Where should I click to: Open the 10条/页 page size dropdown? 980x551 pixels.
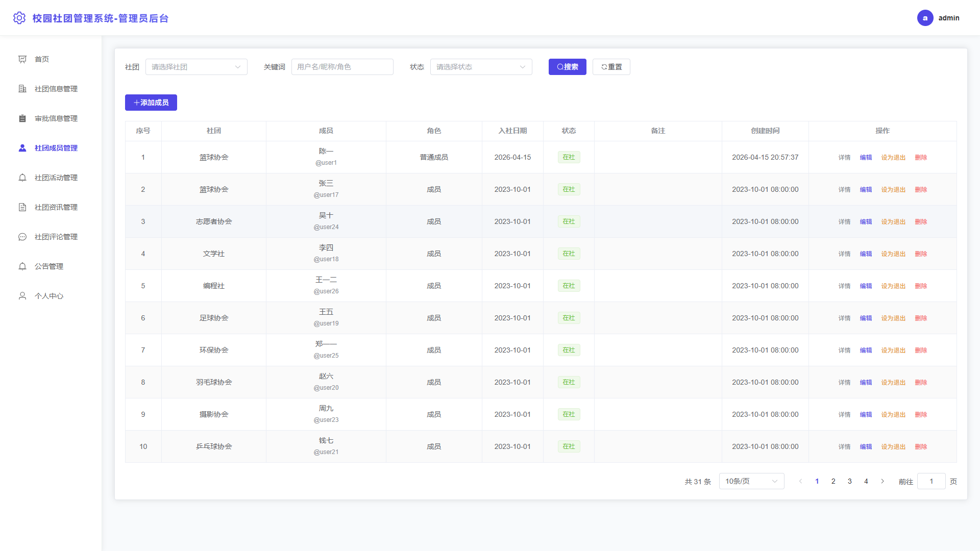(751, 481)
